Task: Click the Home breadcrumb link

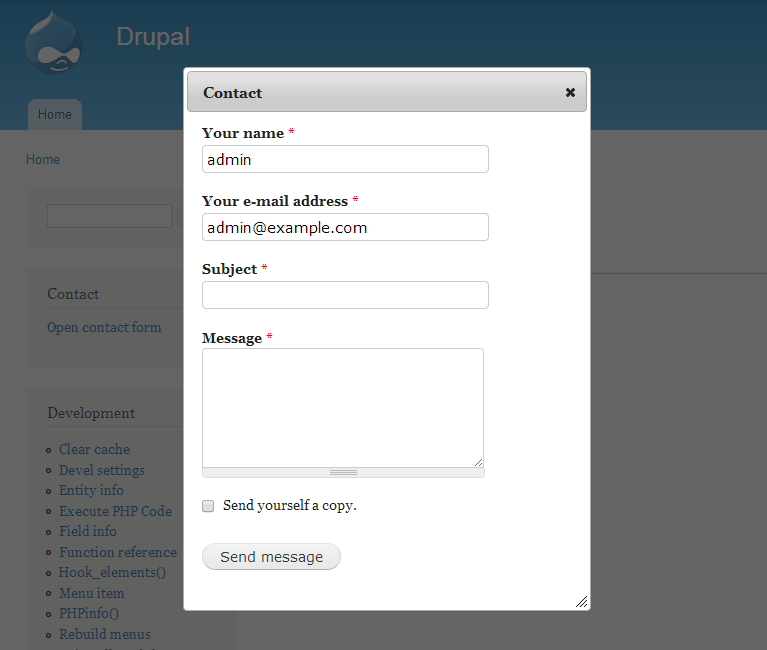Action: (43, 159)
